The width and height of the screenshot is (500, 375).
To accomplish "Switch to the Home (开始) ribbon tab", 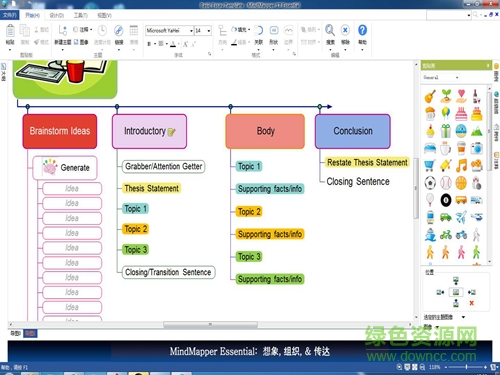I will pyautogui.click(x=32, y=15).
